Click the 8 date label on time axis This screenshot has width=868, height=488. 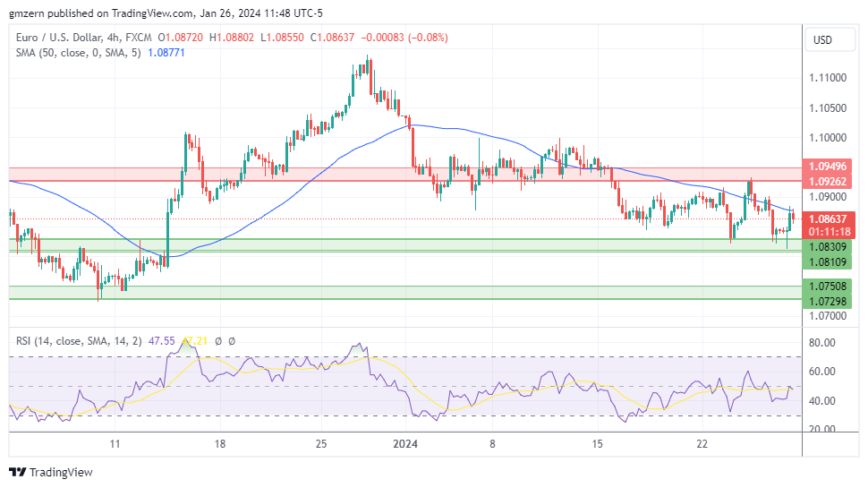[492, 444]
